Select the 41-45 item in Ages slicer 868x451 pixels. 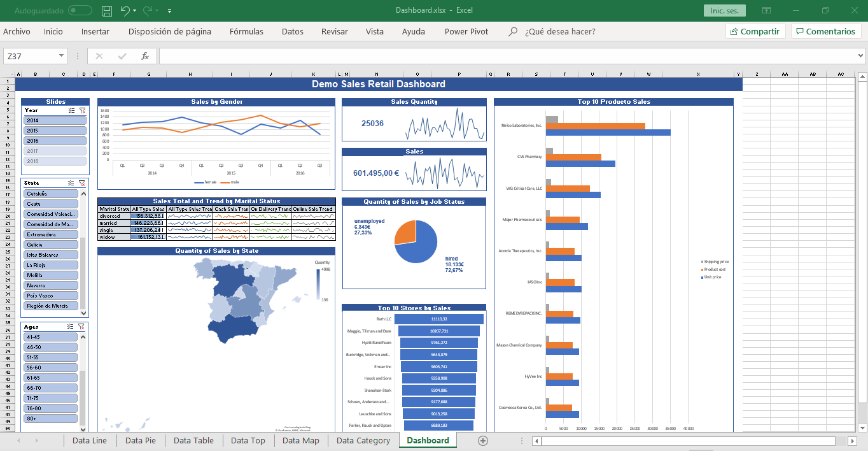coord(51,337)
